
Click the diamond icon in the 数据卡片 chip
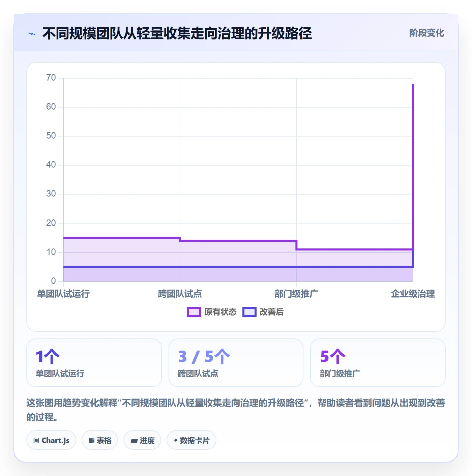(x=176, y=440)
